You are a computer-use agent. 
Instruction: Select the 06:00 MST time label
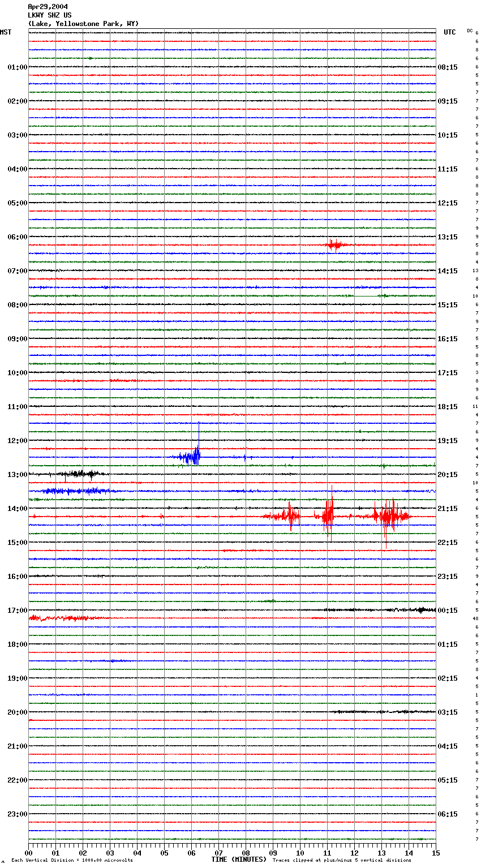(17, 237)
